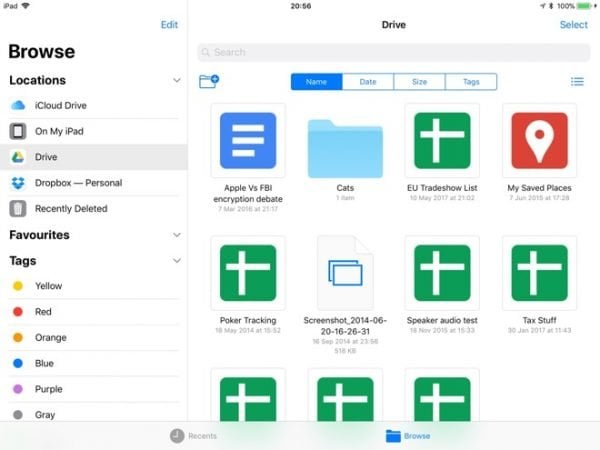Viewport: 600px width, 450px height.
Task: Open the My Saved Places file
Action: [539, 152]
